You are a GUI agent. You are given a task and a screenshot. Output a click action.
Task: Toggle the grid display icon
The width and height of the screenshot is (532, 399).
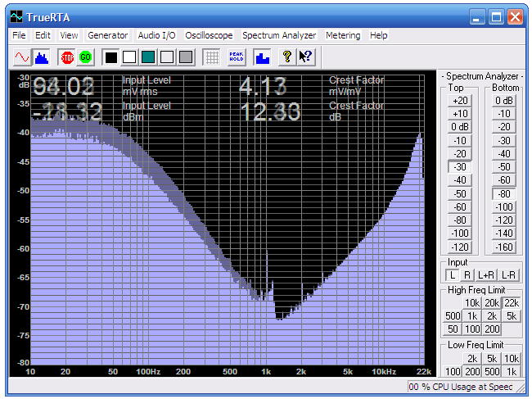(x=211, y=57)
